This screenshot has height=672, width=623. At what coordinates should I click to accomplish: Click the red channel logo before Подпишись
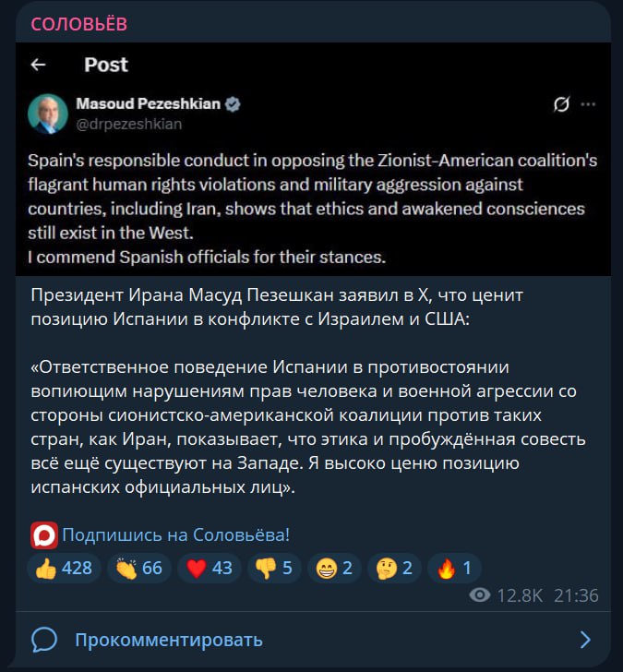(43, 534)
